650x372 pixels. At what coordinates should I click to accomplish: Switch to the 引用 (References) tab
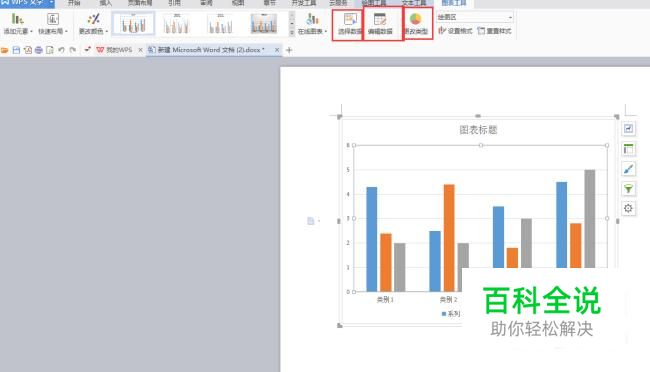click(x=174, y=3)
